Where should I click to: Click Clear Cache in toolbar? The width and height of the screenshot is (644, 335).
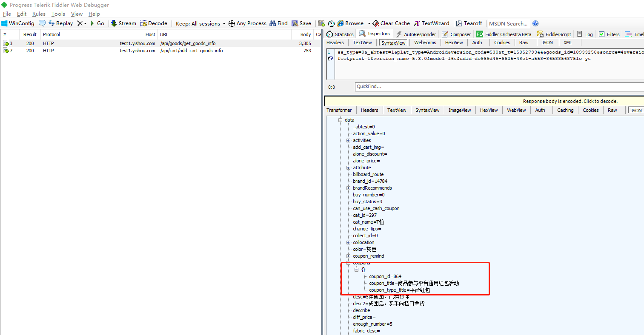[391, 23]
